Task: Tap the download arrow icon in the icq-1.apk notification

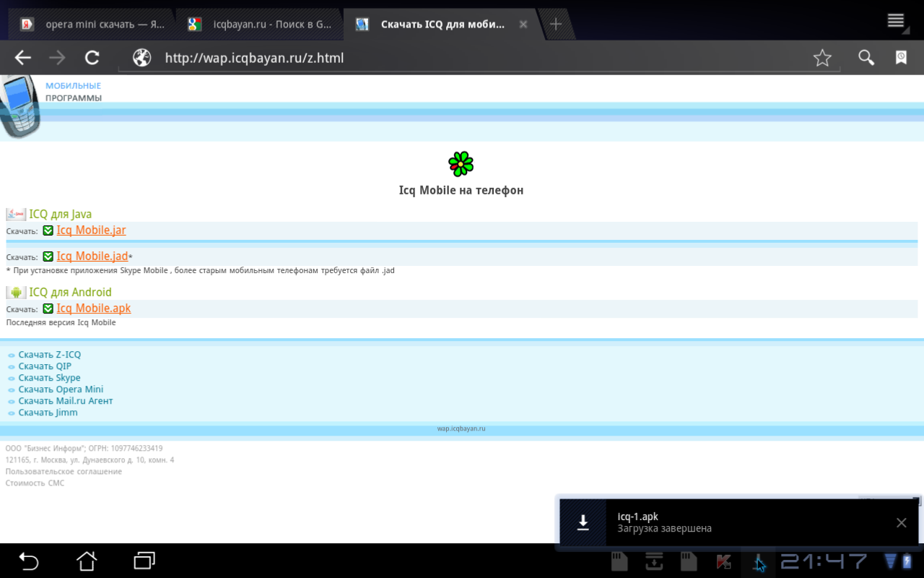Action: click(583, 522)
